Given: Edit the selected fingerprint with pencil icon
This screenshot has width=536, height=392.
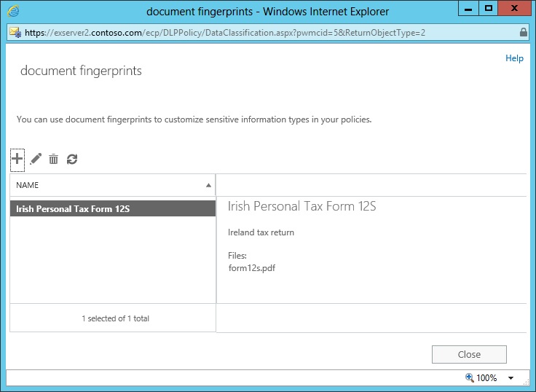Looking at the screenshot, I should coord(36,159).
